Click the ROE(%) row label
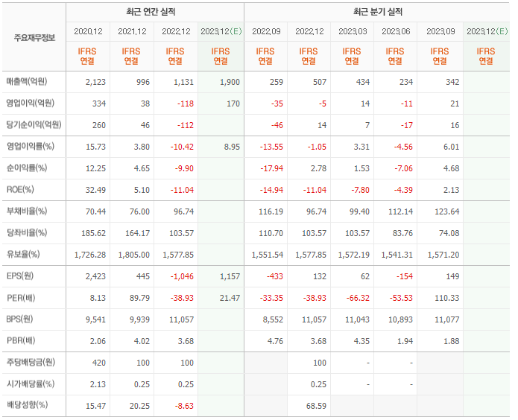 click(x=20, y=190)
